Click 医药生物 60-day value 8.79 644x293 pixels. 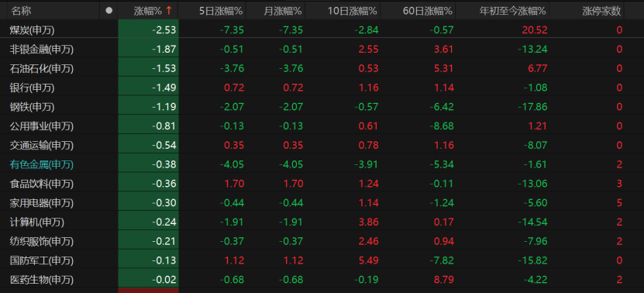pyautogui.click(x=443, y=280)
